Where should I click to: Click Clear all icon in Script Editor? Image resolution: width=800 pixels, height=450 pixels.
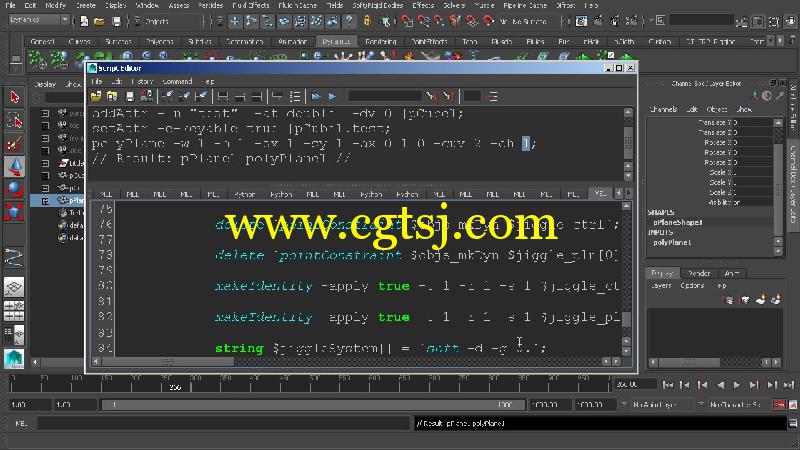click(202, 96)
